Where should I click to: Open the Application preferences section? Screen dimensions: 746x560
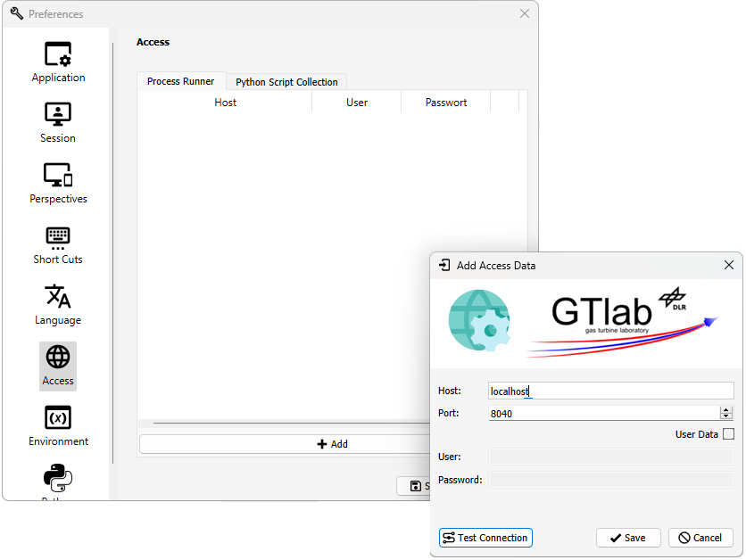tap(58, 62)
